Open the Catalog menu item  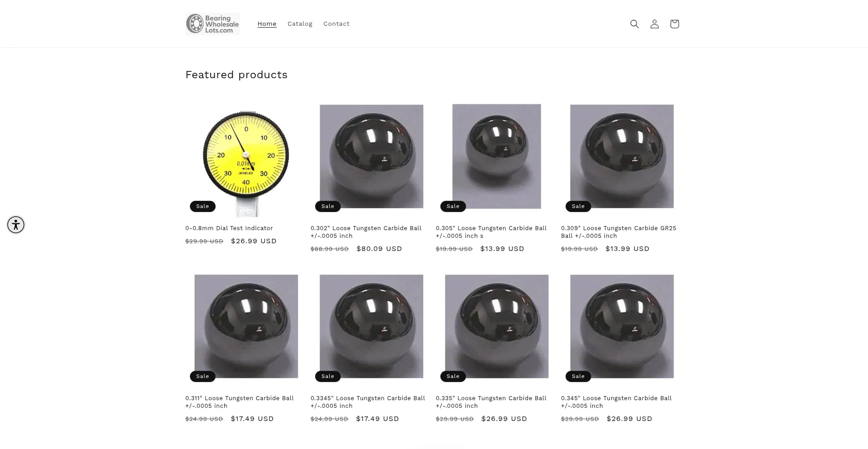(300, 24)
